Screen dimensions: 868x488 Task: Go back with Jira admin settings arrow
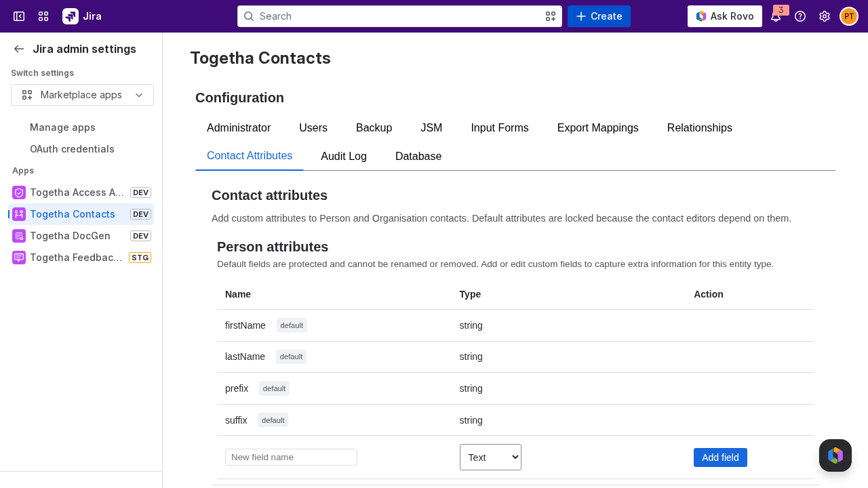[x=19, y=49]
